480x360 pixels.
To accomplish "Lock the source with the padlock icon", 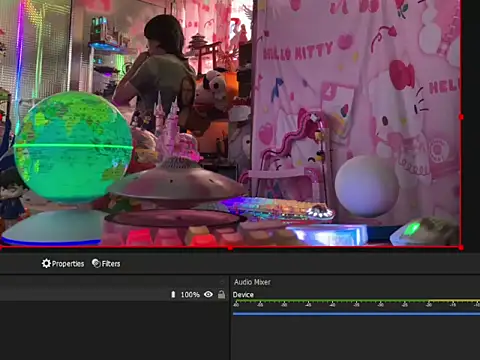I will tap(221, 294).
